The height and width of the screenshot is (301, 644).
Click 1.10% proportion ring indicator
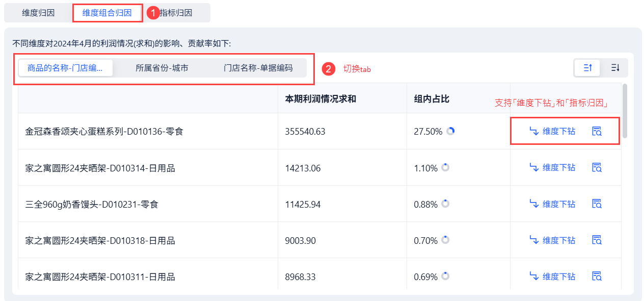pyautogui.click(x=445, y=167)
